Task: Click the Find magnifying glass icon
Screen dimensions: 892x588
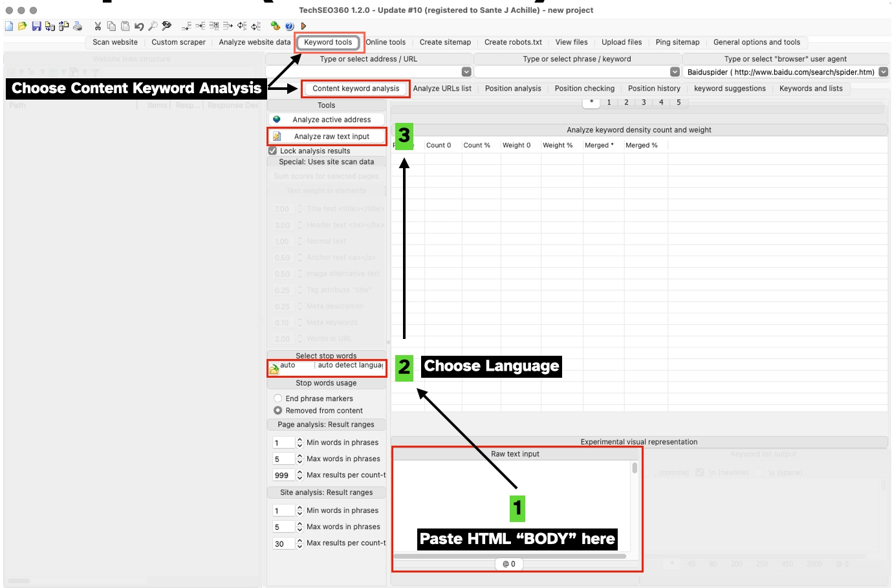Action: click(x=153, y=26)
